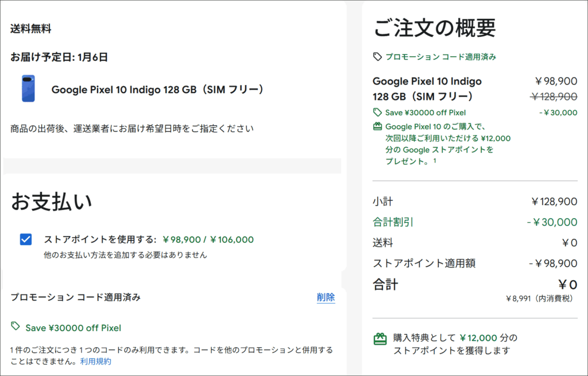The width and height of the screenshot is (588, 376).
Task: Click the gift icon beside Google Pixel 10 のご購入で
Action: click(x=377, y=126)
